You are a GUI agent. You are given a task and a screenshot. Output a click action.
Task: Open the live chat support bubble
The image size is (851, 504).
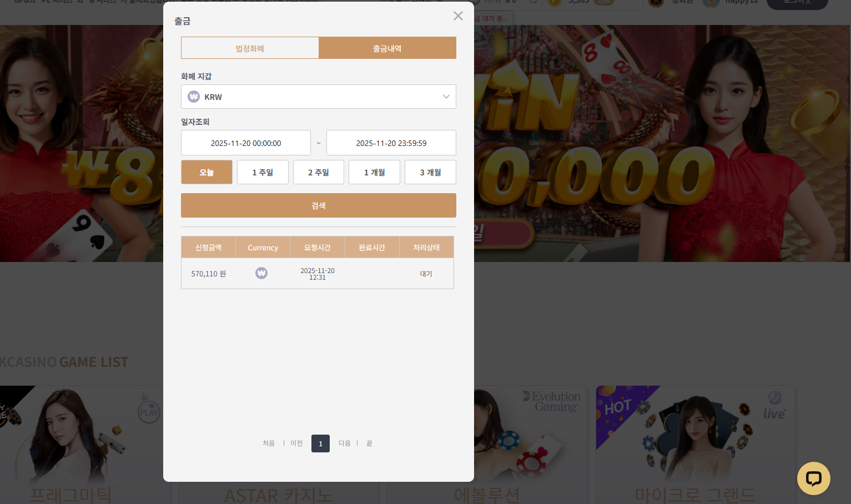tap(813, 478)
